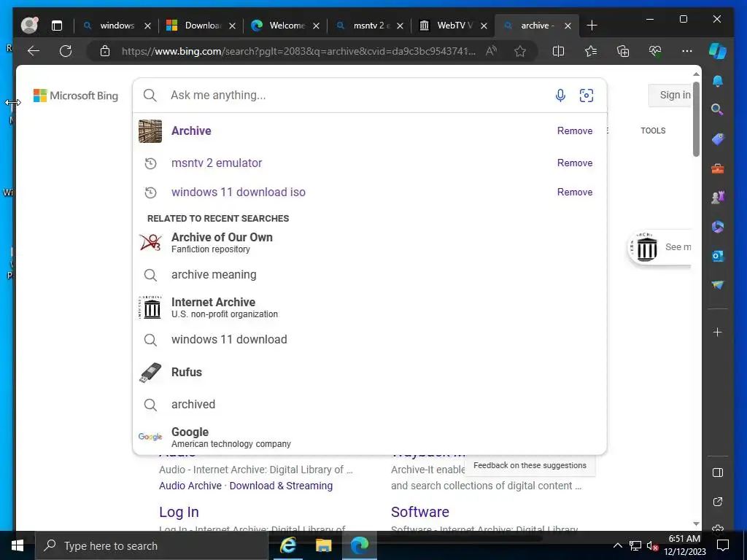This screenshot has width=747, height=560.
Task: Remove windows 11 download iso suggestion
Action: point(575,192)
